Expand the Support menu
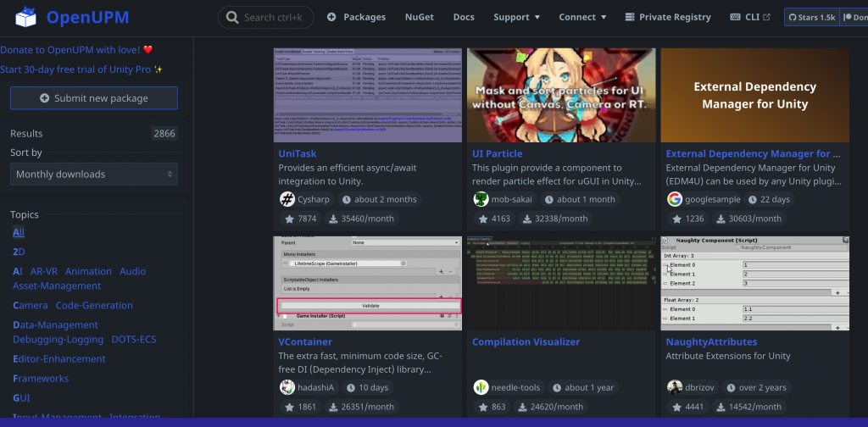Viewport: 868px width, 427px height. click(516, 17)
